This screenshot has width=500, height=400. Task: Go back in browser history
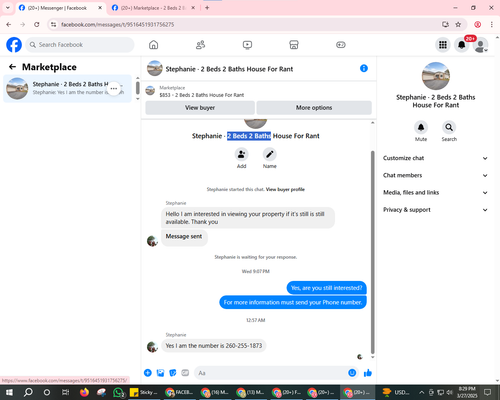click(9, 24)
